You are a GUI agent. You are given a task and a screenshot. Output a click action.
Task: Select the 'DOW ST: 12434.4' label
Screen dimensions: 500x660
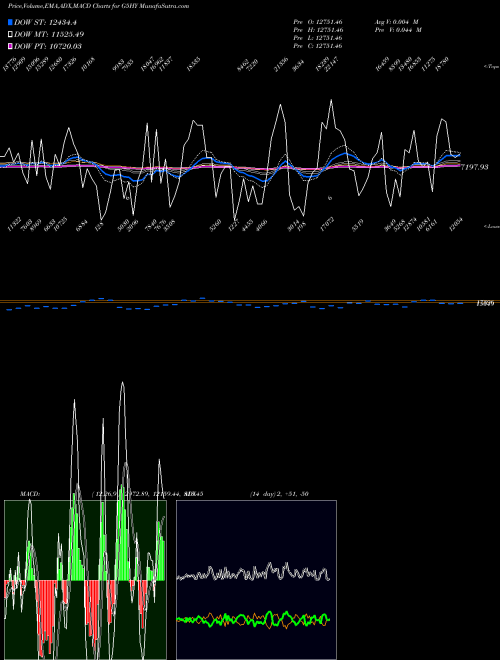tap(45, 22)
